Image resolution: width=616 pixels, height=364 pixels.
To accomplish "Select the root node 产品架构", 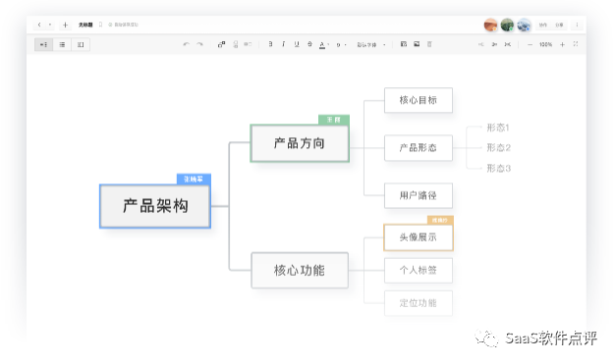I will [155, 206].
